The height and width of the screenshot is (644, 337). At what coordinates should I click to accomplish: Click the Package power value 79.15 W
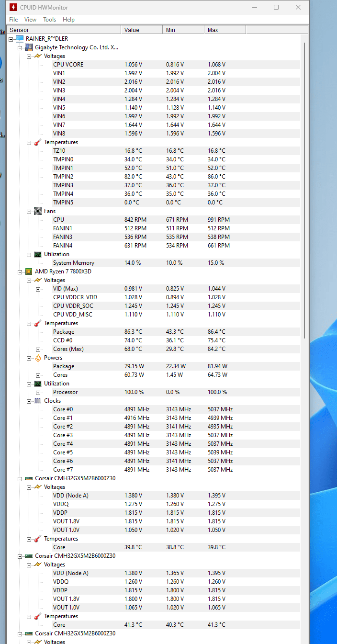tap(134, 366)
